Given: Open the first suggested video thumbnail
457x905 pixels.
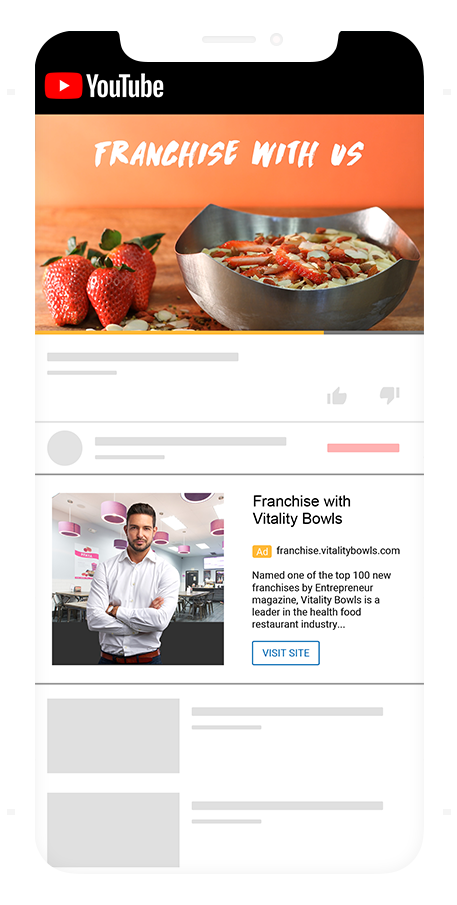Looking at the screenshot, I should (113, 736).
